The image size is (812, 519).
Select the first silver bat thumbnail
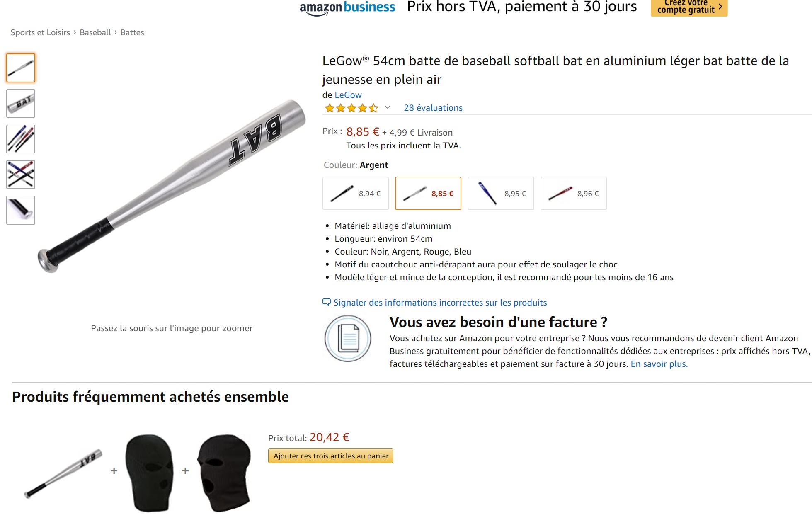click(21, 68)
